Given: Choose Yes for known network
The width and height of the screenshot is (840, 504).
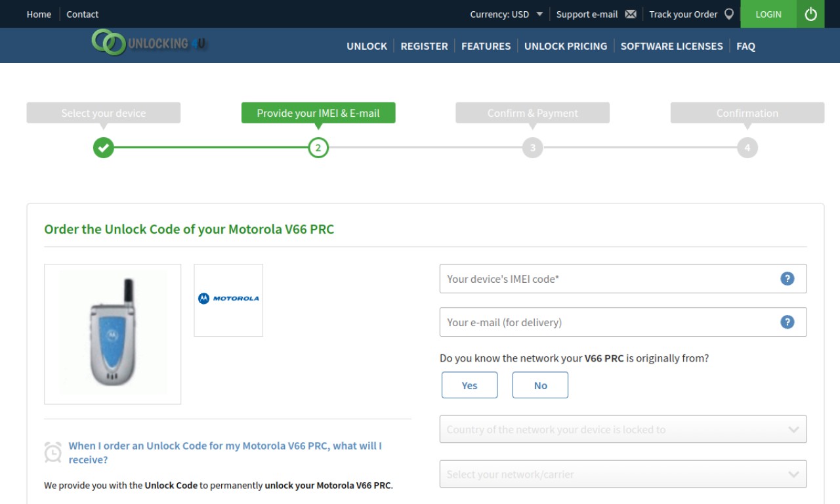Looking at the screenshot, I should 469,385.
